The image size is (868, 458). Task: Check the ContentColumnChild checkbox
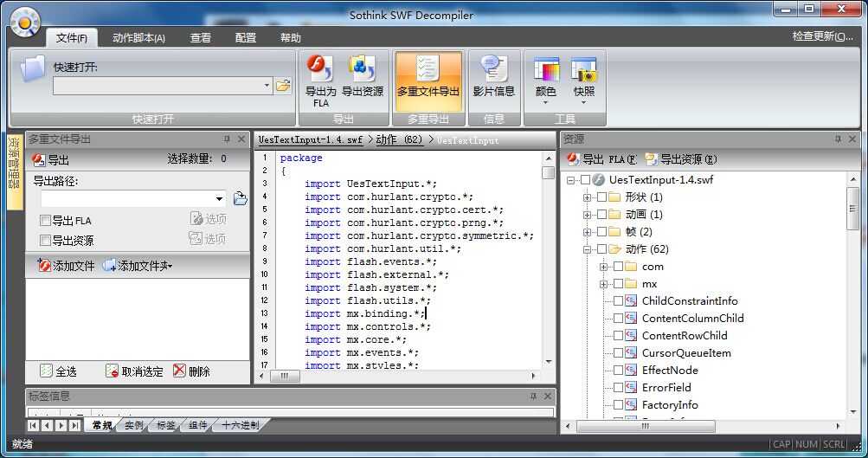coord(619,318)
